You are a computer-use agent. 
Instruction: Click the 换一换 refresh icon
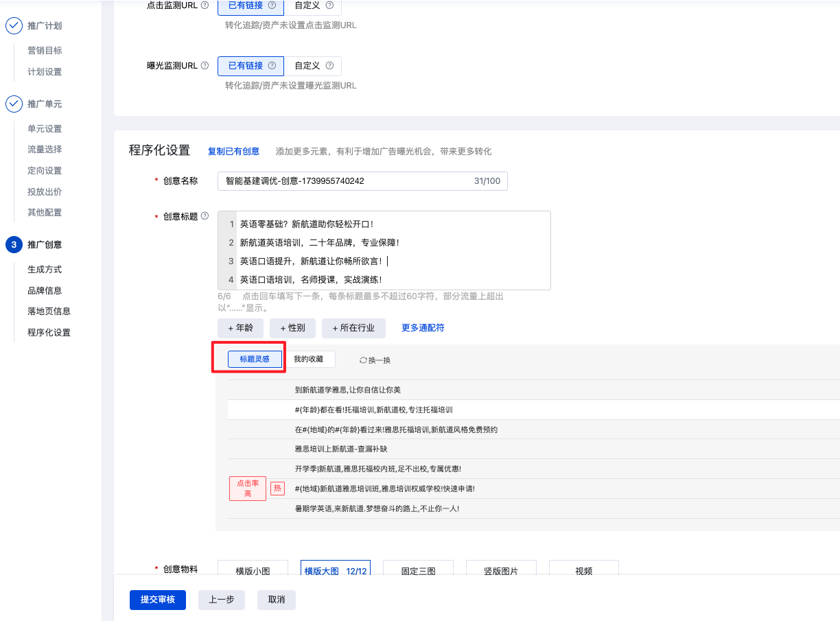coord(363,360)
